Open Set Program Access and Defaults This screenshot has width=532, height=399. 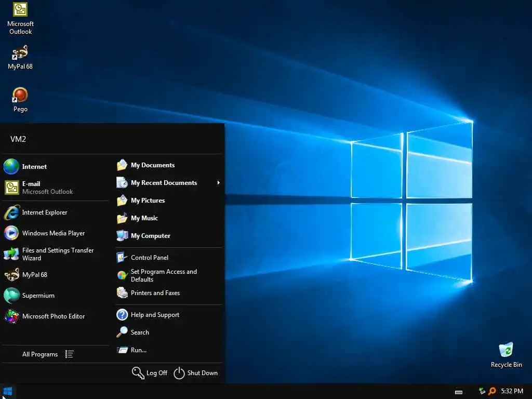click(169, 275)
